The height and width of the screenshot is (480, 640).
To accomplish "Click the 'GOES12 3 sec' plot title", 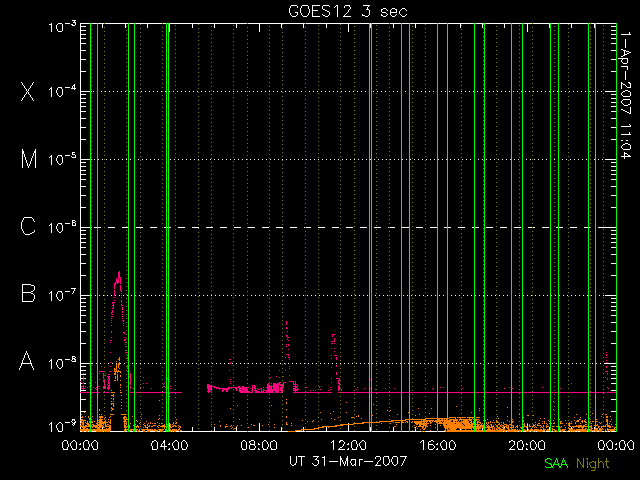I will click(348, 11).
